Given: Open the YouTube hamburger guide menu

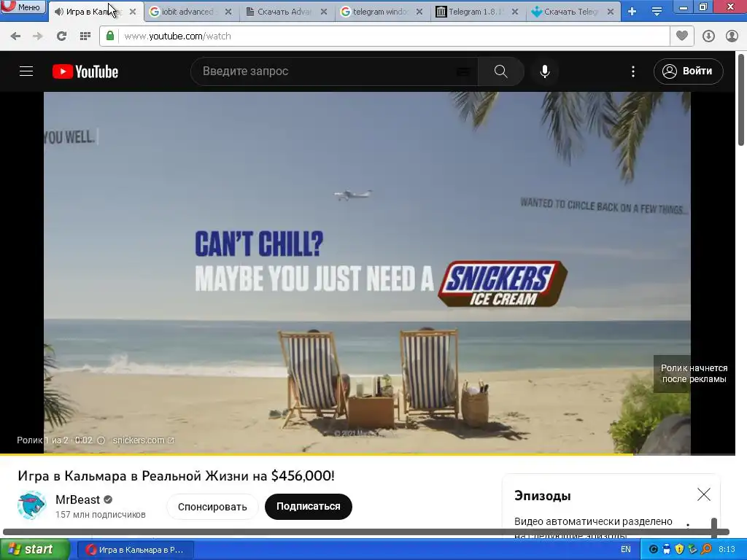Looking at the screenshot, I should click(26, 71).
